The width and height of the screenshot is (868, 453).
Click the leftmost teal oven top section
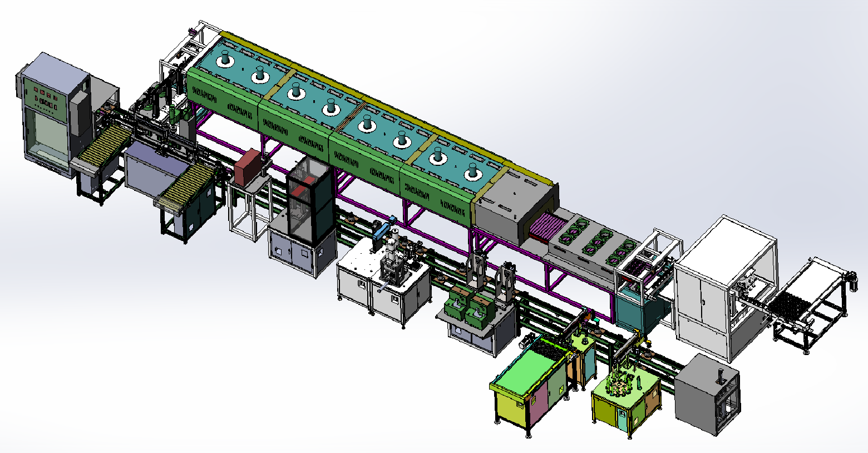235,67
